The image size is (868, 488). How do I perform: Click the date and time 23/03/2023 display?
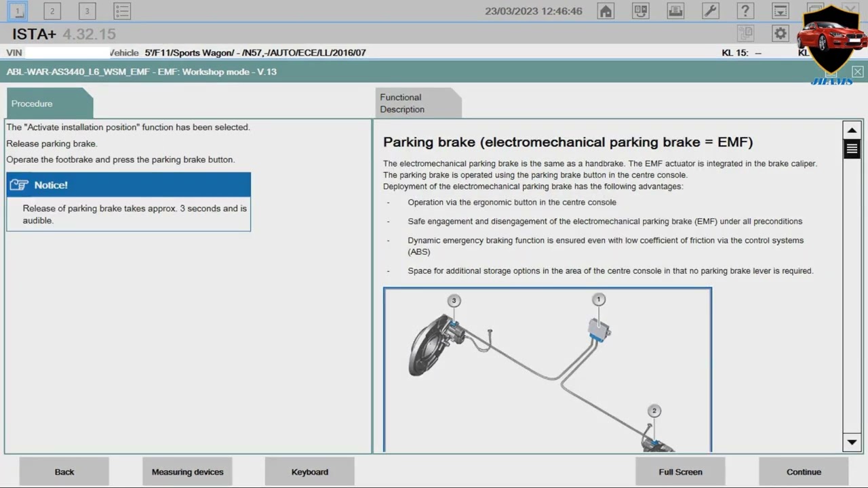(x=534, y=11)
